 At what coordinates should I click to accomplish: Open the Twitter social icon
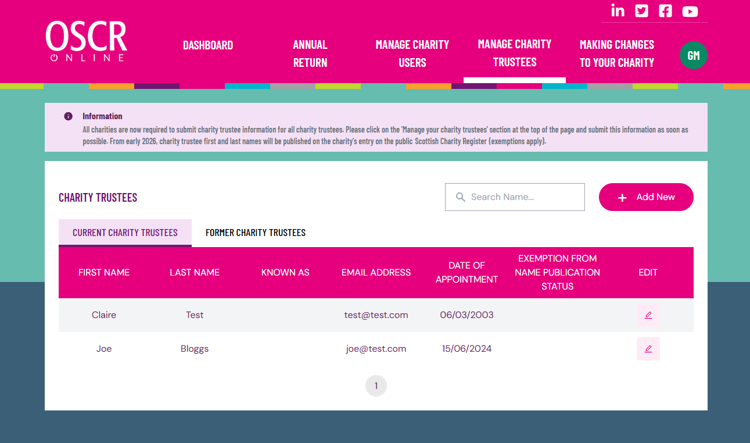642,11
